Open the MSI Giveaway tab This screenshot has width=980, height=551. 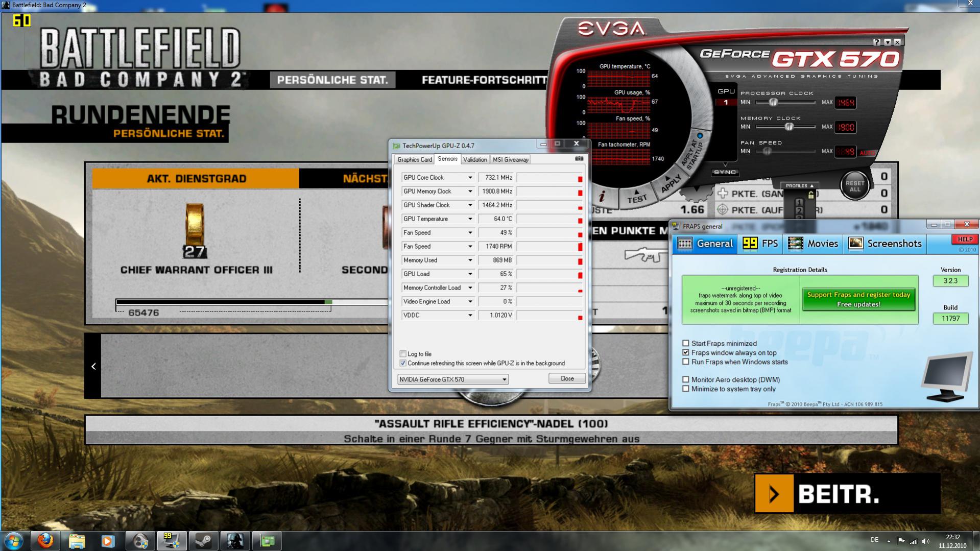click(510, 160)
